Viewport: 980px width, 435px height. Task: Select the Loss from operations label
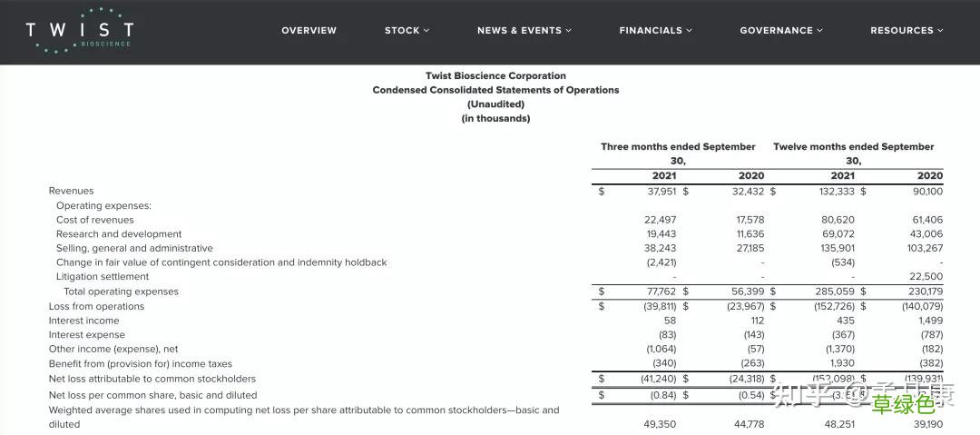click(96, 306)
